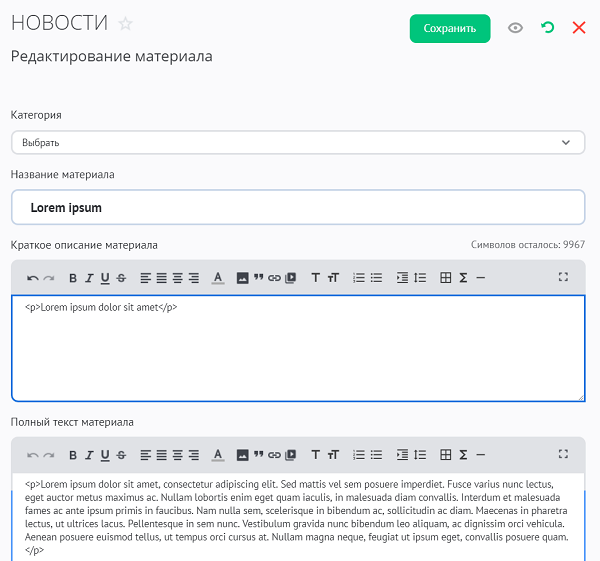This screenshot has height=561, width=600.
Task: Insert numbered list in full text editor
Action: pos(359,455)
